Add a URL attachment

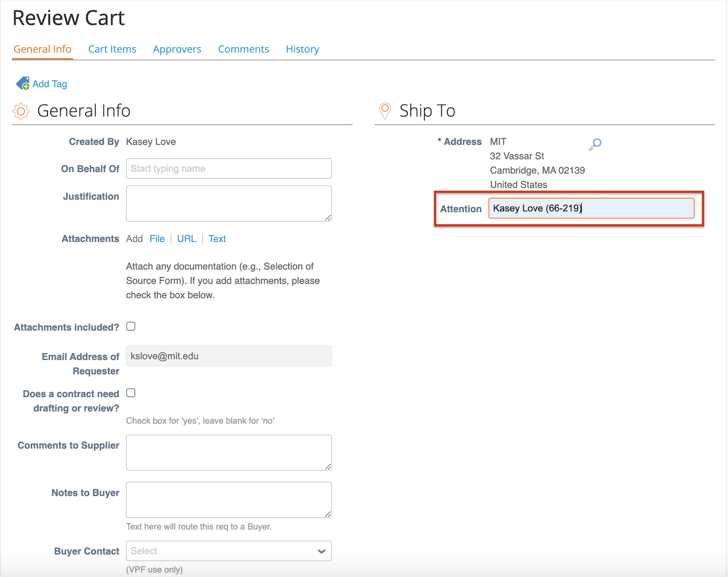pyautogui.click(x=186, y=239)
